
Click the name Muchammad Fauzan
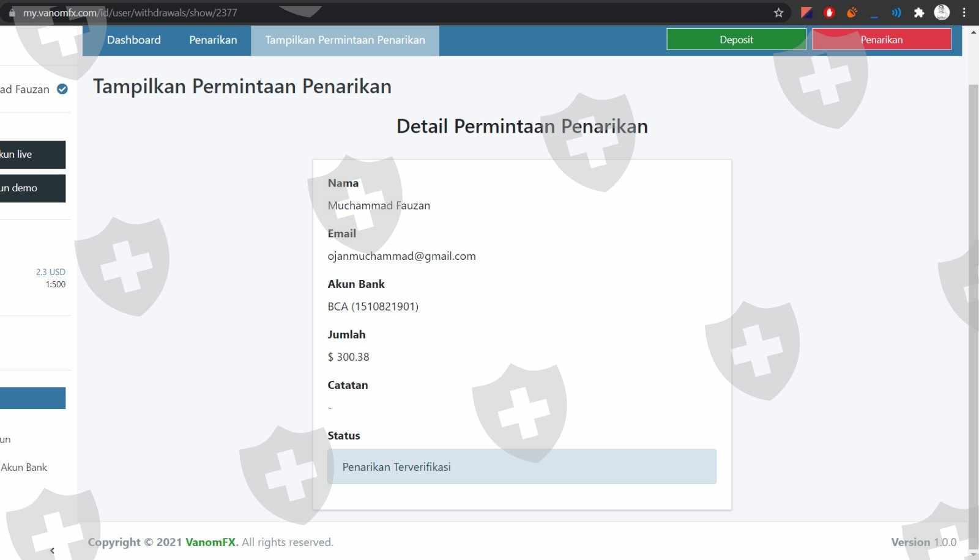pyautogui.click(x=379, y=206)
